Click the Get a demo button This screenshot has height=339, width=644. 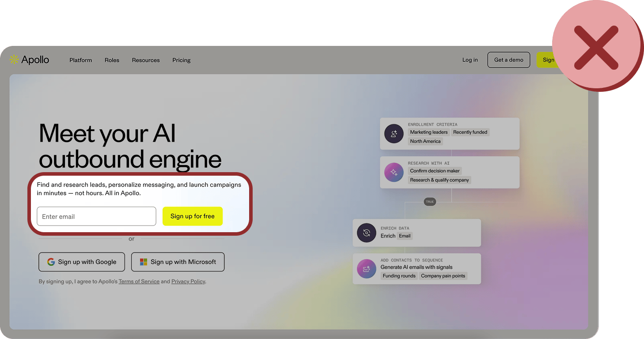coord(509,60)
